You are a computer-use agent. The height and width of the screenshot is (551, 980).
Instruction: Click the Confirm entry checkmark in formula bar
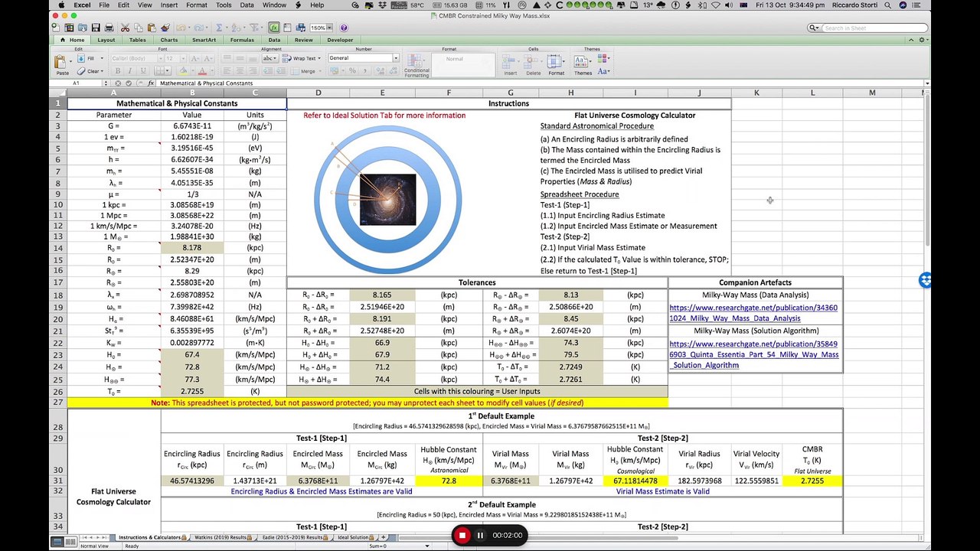[129, 83]
